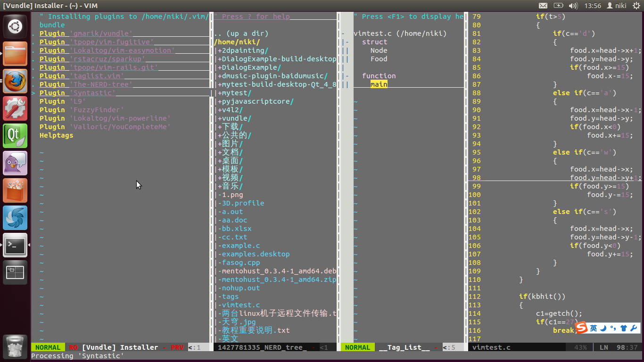
Task: Click the Sogou input method S logo
Action: tap(582, 328)
